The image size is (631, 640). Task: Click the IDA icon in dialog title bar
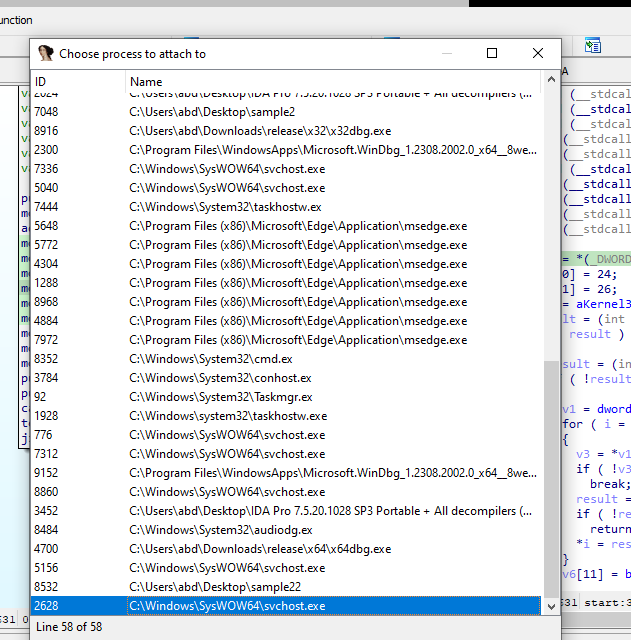[46, 53]
